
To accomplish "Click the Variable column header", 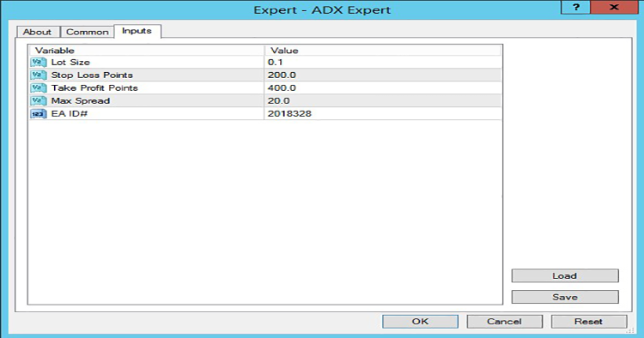I will [x=147, y=51].
